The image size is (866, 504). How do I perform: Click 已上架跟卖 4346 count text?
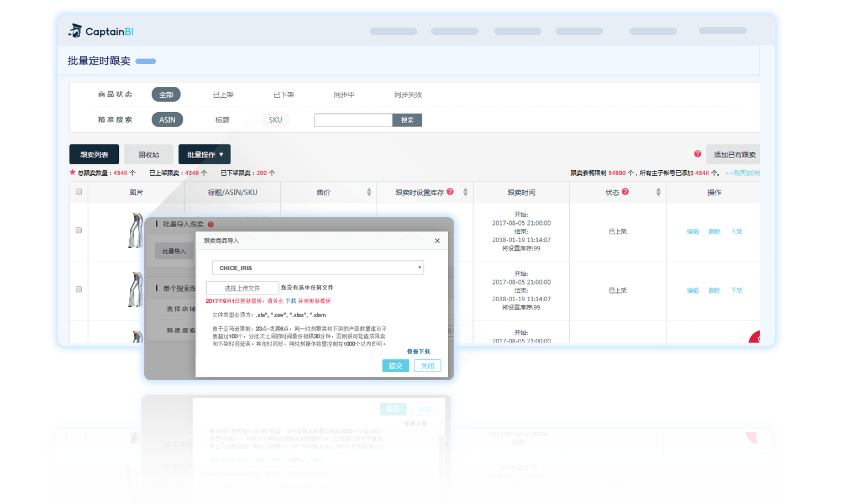(x=178, y=173)
